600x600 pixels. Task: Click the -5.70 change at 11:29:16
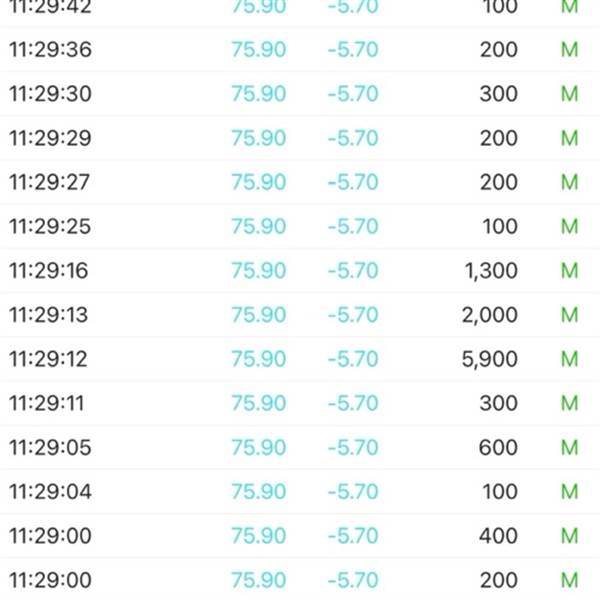tap(353, 271)
